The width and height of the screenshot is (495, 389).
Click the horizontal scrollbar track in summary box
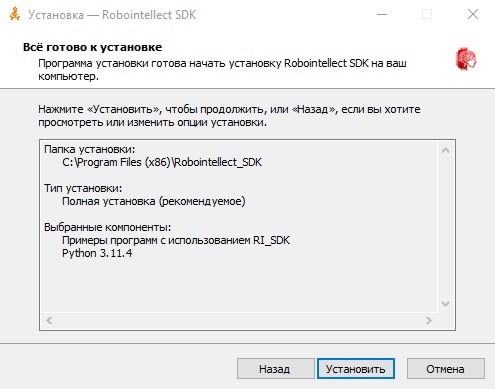pos(239,321)
